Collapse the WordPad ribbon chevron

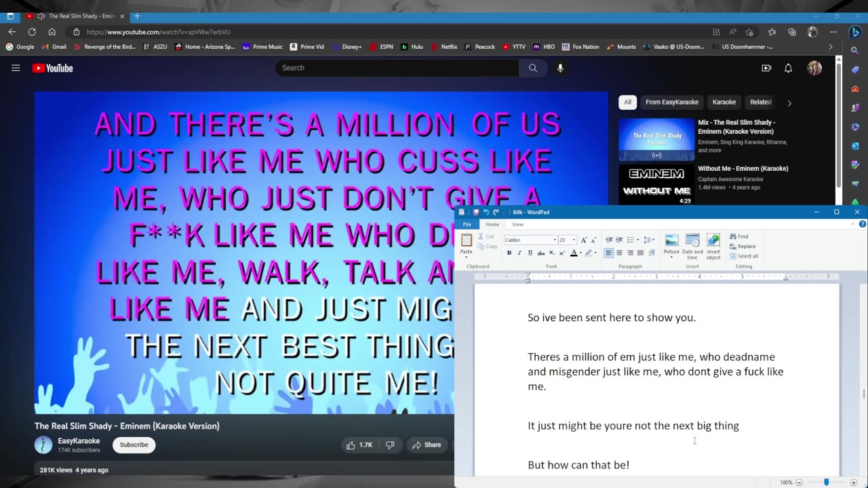(852, 224)
